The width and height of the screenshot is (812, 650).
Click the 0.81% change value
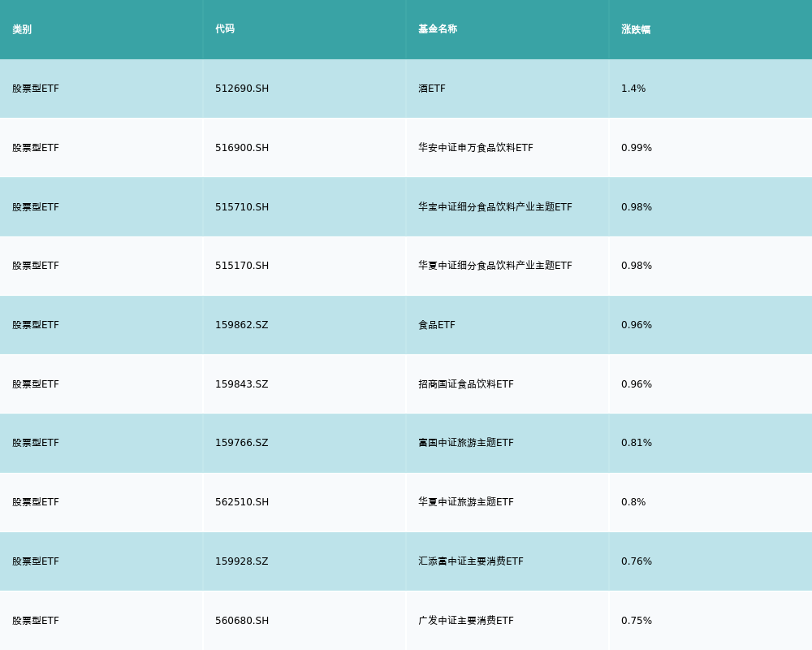(637, 443)
